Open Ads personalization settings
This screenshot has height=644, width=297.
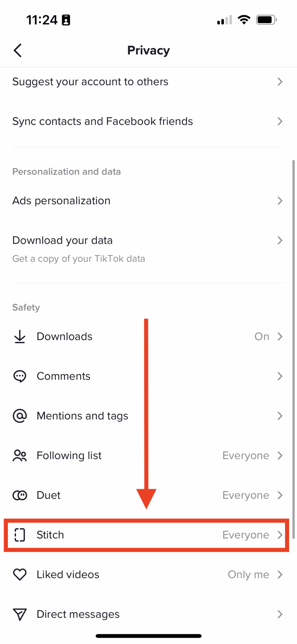tap(62, 201)
